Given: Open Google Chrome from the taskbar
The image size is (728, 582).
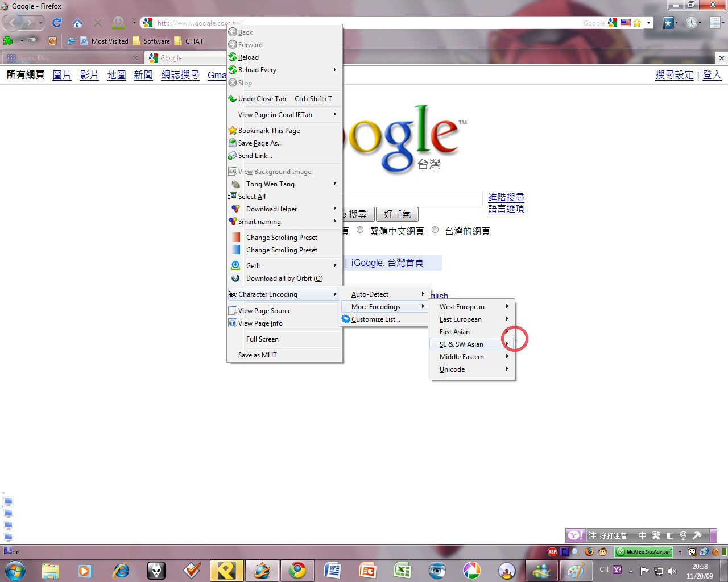Looking at the screenshot, I should (297, 570).
